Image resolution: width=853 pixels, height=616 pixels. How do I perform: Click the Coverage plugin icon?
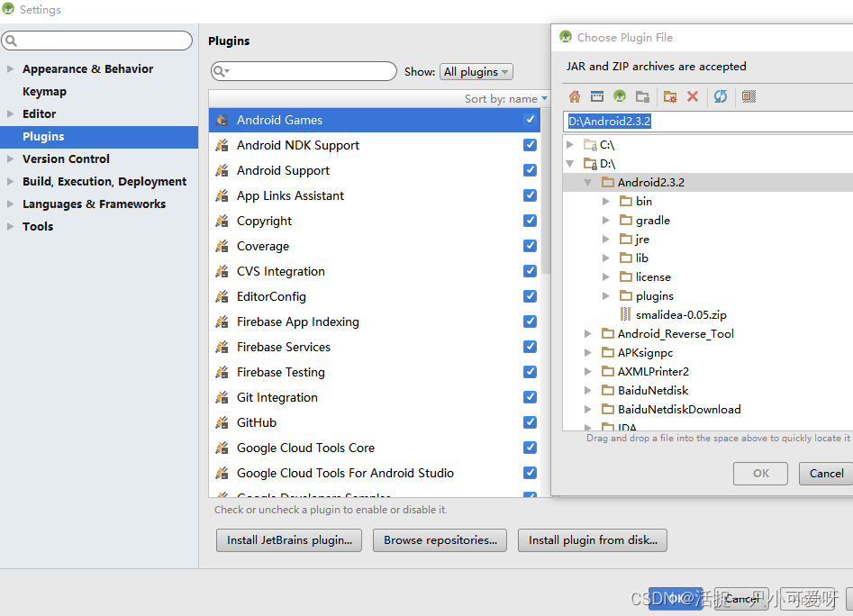(x=222, y=246)
